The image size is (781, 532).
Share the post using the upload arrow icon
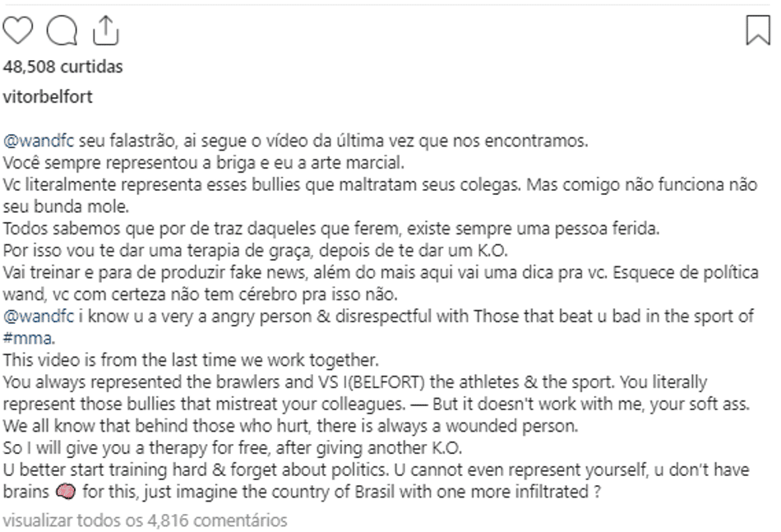[x=105, y=30]
